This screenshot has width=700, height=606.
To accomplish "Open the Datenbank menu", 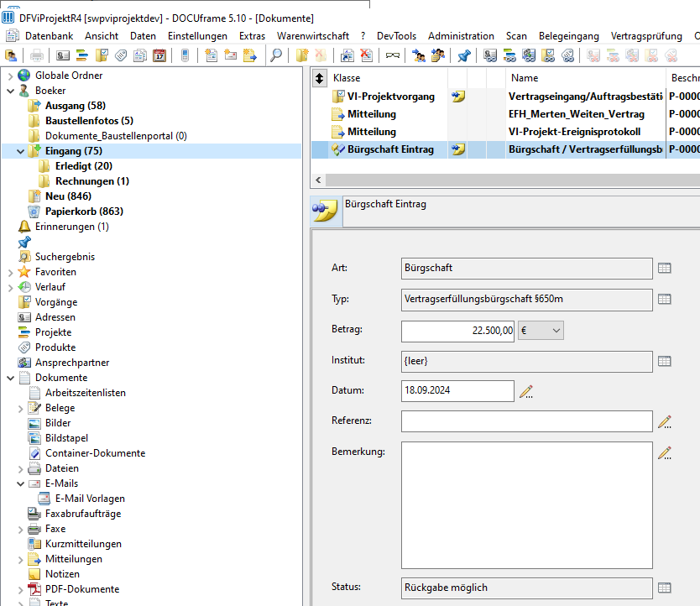I will [50, 36].
